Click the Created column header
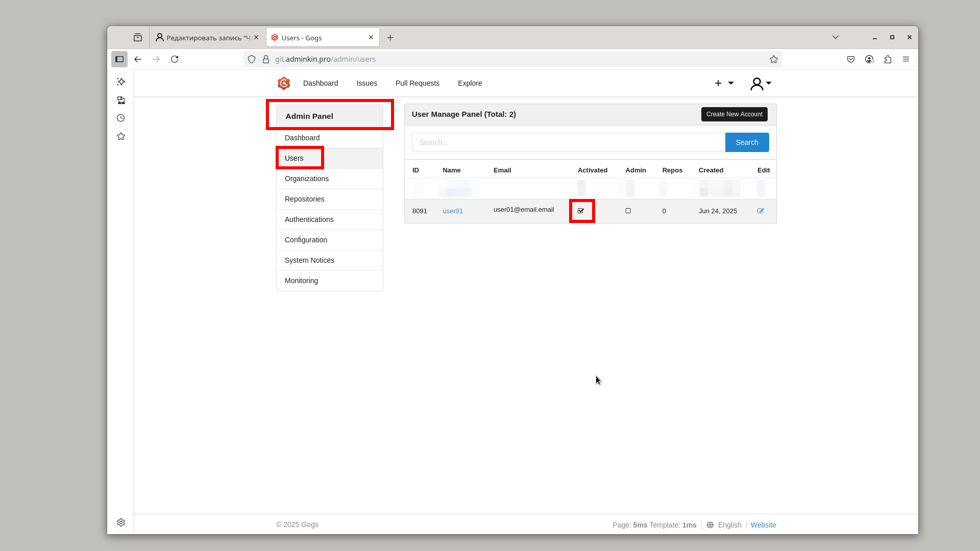The height and width of the screenshot is (551, 980). (x=711, y=170)
